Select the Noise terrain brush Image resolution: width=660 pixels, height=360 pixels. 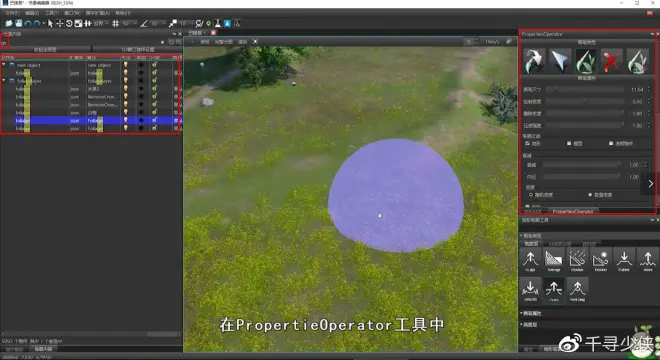(648, 260)
